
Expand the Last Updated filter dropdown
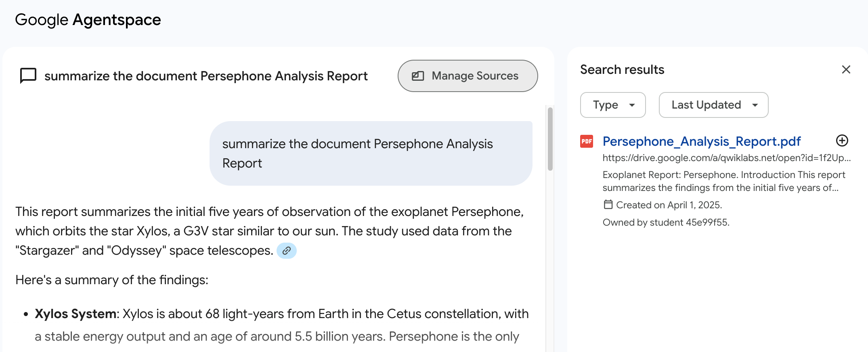713,105
